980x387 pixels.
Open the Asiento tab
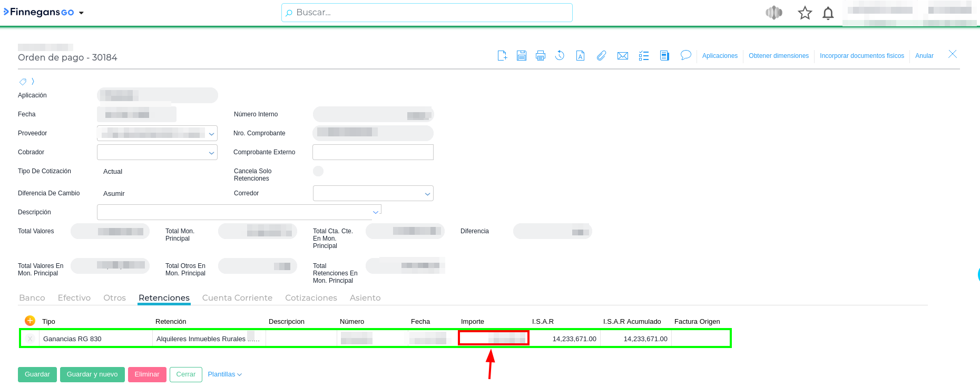pyautogui.click(x=365, y=298)
